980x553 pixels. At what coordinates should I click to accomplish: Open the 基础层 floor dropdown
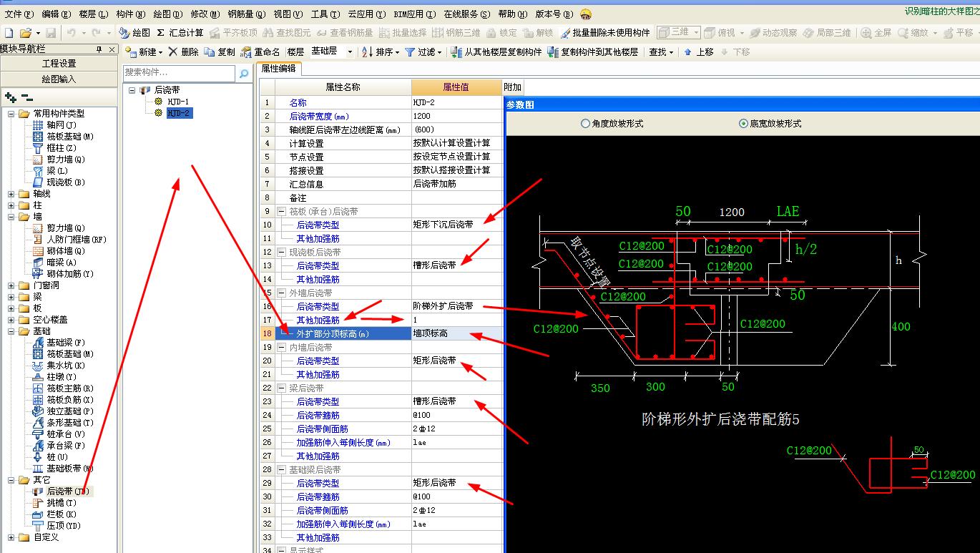click(x=350, y=52)
